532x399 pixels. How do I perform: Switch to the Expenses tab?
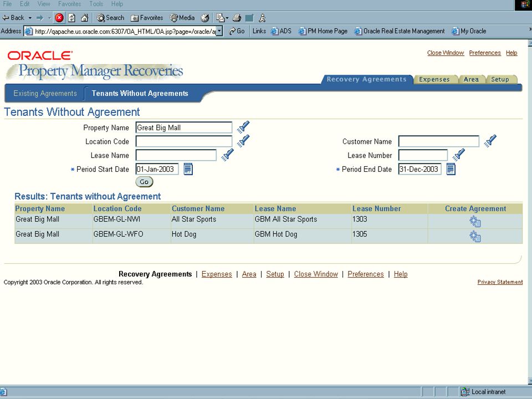(434, 79)
